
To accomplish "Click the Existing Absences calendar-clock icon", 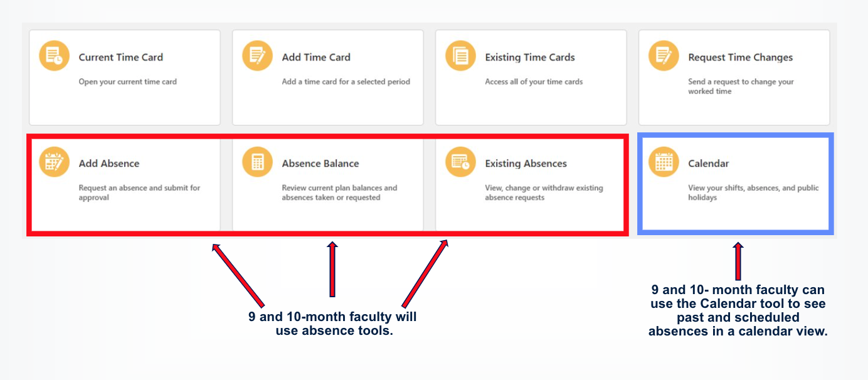I will click(x=461, y=162).
